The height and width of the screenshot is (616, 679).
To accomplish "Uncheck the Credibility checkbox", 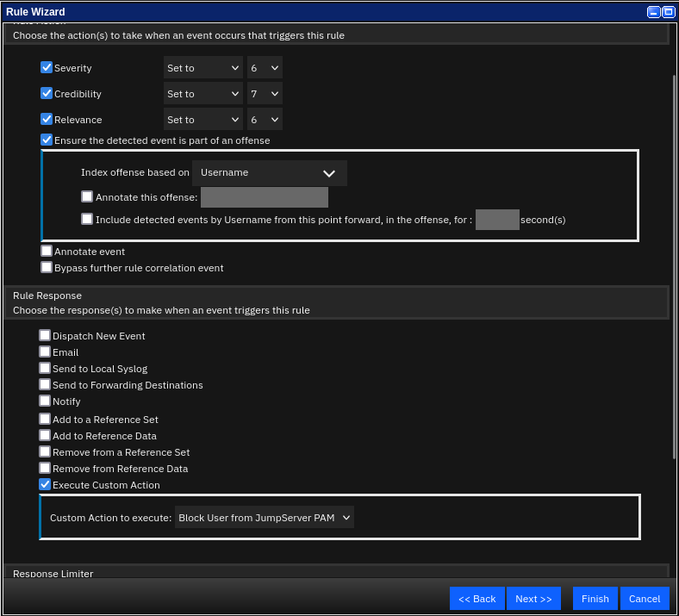I will pos(47,94).
